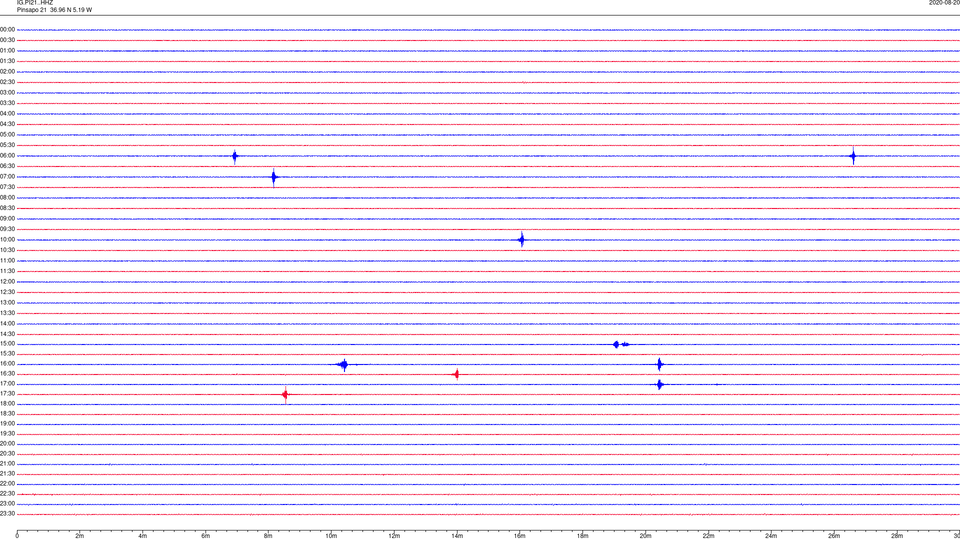Click the 16:30 time label
The width and height of the screenshot is (960, 540).
tap(7, 374)
